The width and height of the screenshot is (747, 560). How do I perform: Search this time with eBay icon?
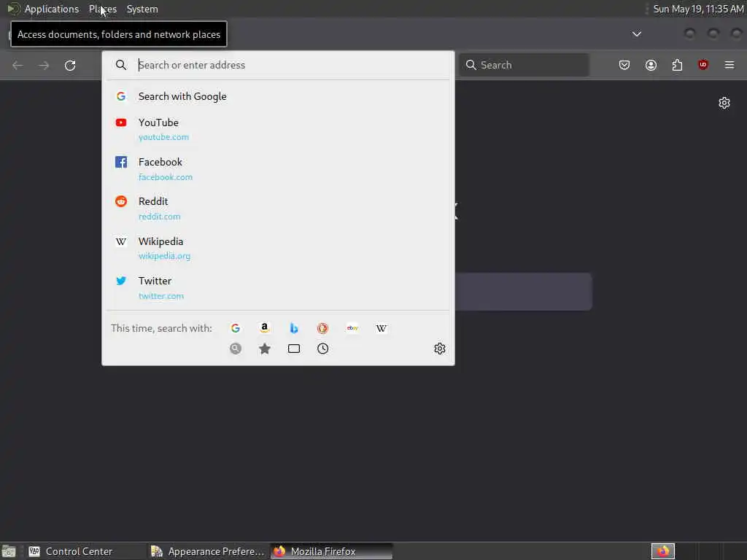pyautogui.click(x=352, y=328)
